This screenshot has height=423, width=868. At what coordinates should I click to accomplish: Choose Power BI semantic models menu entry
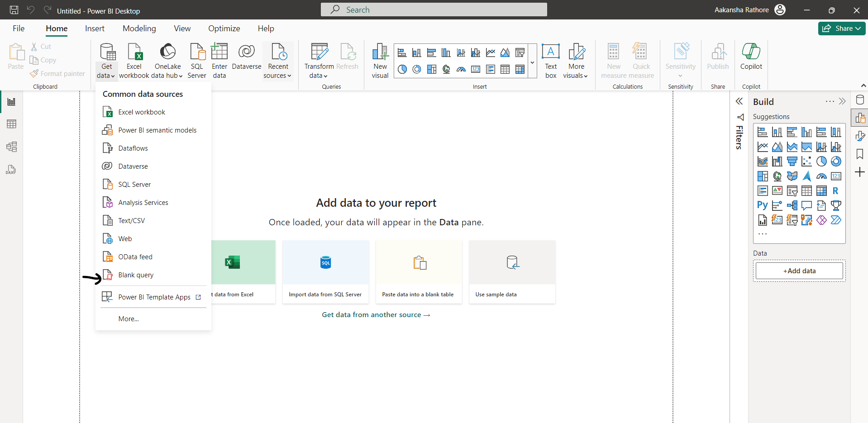153,130
